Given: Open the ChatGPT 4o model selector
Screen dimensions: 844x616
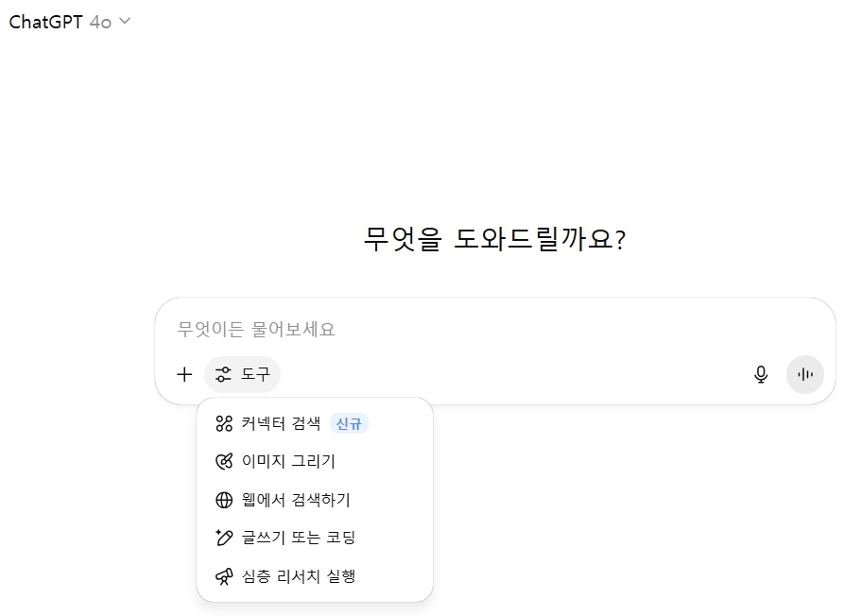Looking at the screenshot, I should coord(70,22).
